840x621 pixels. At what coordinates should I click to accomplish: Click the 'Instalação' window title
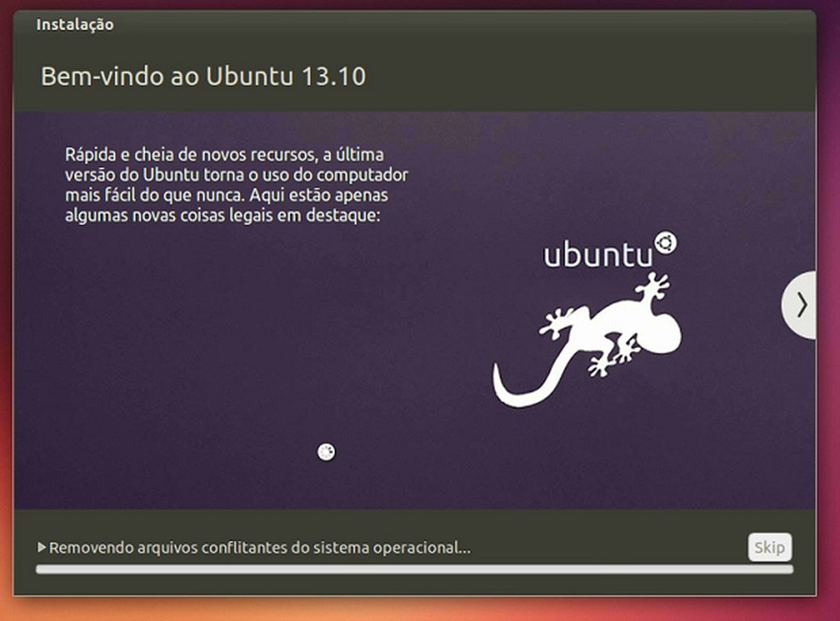[75, 25]
